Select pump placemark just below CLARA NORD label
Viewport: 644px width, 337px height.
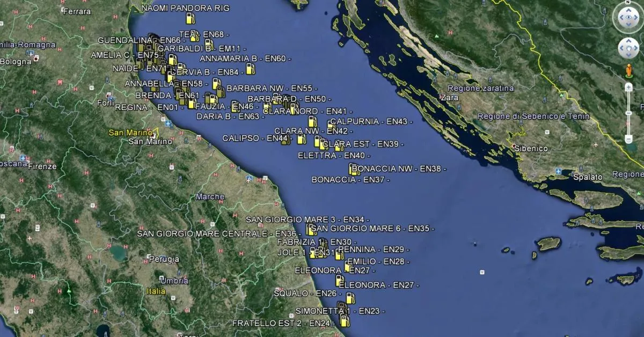(x=312, y=122)
